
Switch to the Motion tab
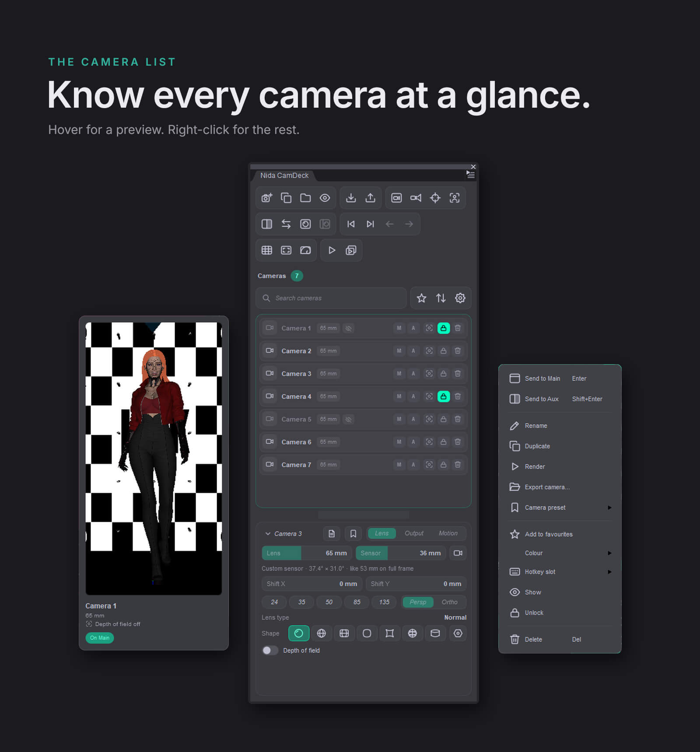448,533
